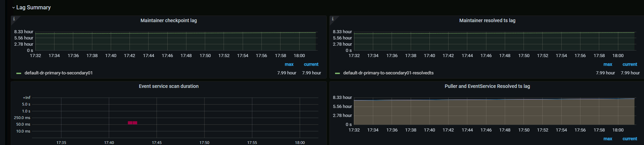The width and height of the screenshot is (644, 145).
Task: Click 7.99 hour max value in resolved ts legend
Action: pyautogui.click(x=605, y=73)
